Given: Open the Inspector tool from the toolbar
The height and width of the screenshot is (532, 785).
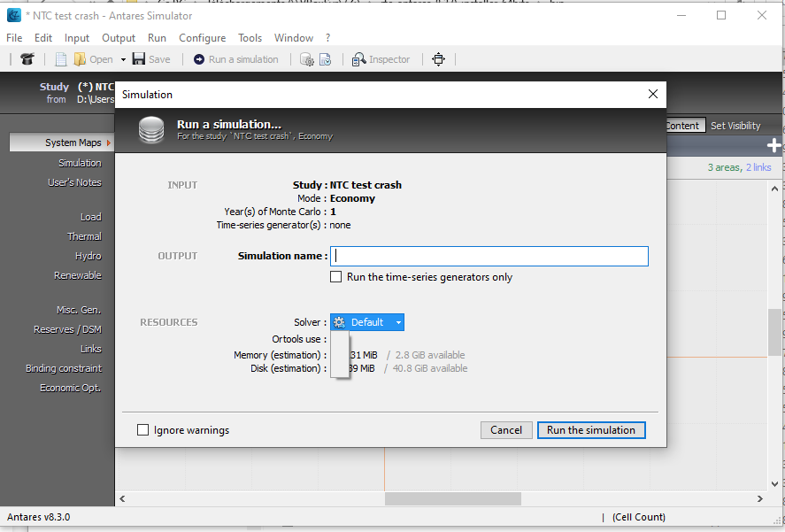Looking at the screenshot, I should (x=381, y=58).
